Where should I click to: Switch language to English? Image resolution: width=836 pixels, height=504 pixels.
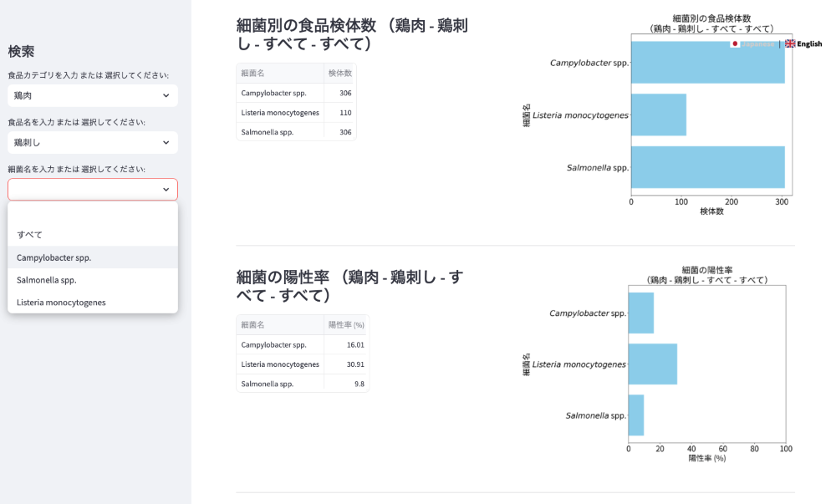(x=808, y=43)
